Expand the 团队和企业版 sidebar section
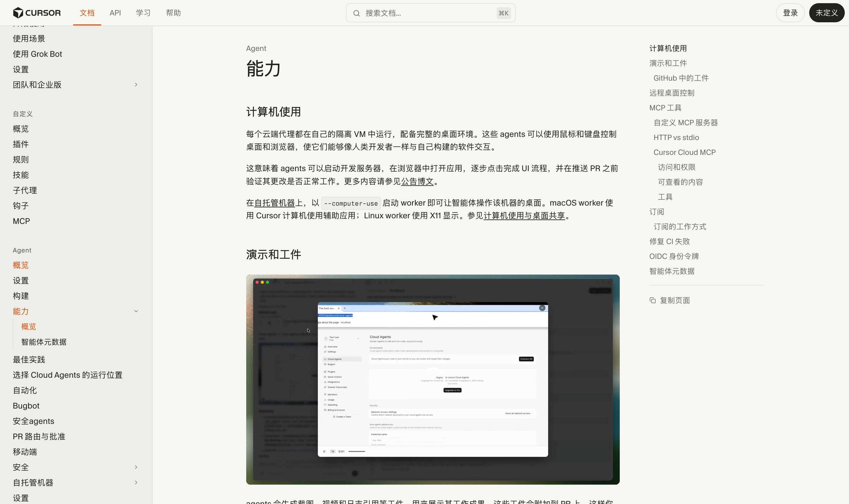The width and height of the screenshot is (849, 504). [136, 85]
